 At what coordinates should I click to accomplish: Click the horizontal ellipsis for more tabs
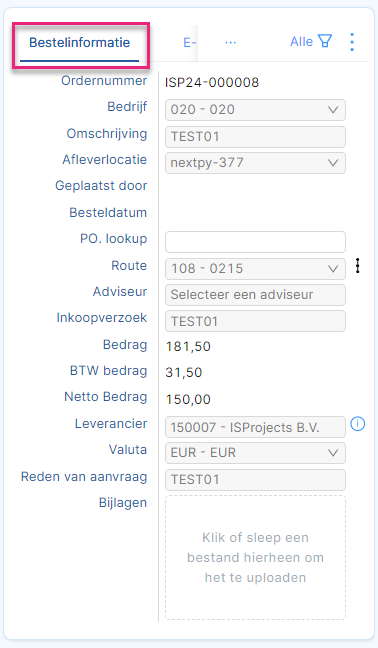pos(231,42)
